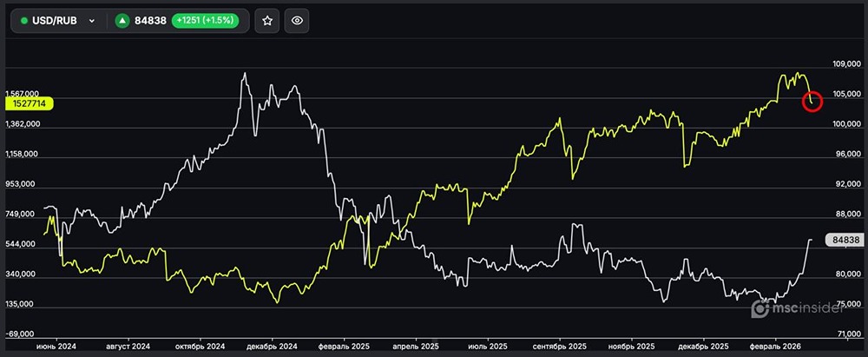Click the 100,000 right-axis price label
The width and height of the screenshot is (868, 357).
pos(847,125)
